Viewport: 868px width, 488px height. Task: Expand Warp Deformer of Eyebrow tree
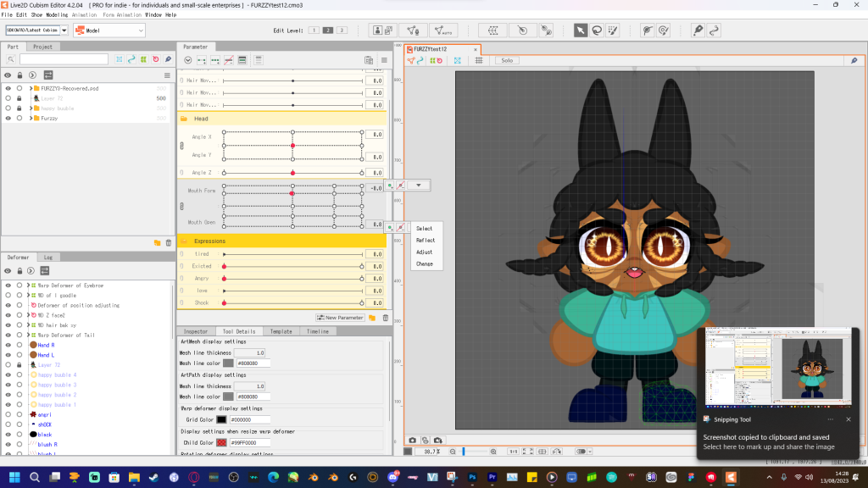click(28, 286)
